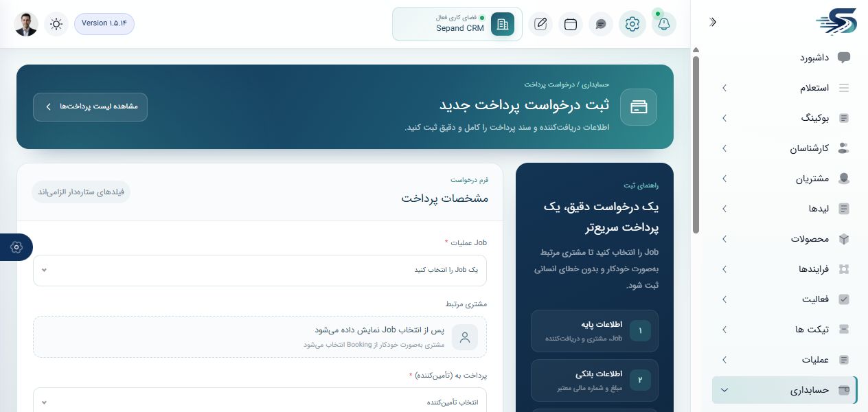868x412 pixels.
Task: Click مشاهده لیست پرداخت‌ها button
Action: coord(90,106)
